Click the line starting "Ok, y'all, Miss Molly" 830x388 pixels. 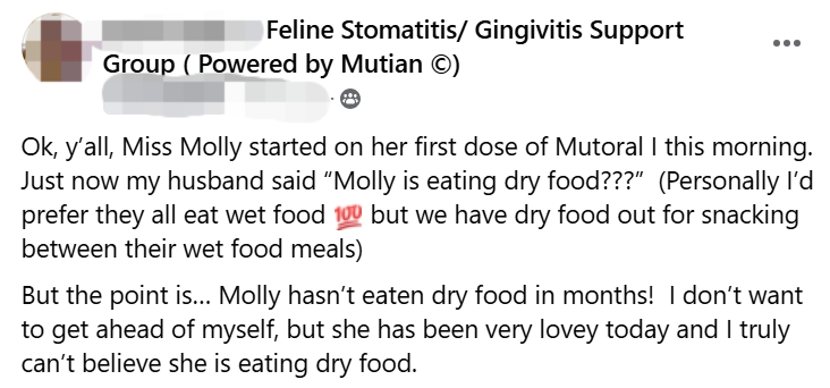pyautogui.click(x=417, y=149)
